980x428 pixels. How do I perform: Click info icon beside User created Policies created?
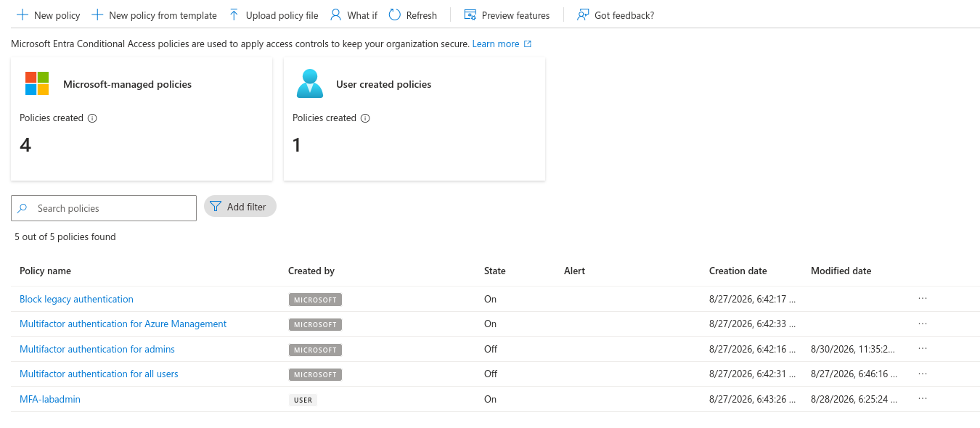pyautogui.click(x=365, y=118)
